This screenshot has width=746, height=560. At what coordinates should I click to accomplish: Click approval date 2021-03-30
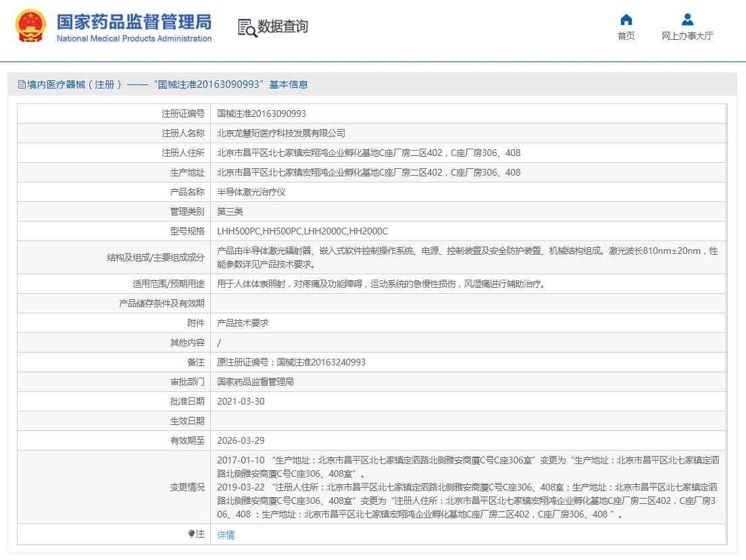click(241, 401)
